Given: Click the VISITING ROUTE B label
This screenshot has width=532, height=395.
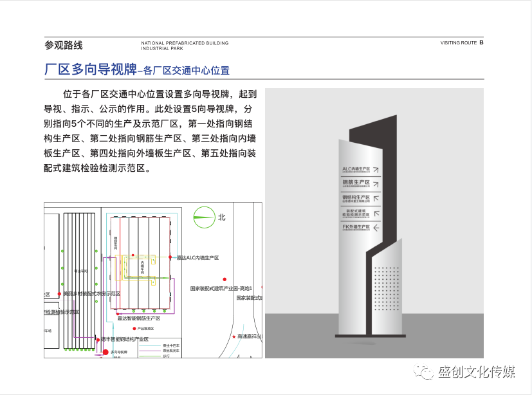Looking at the screenshot, I should click(462, 42).
